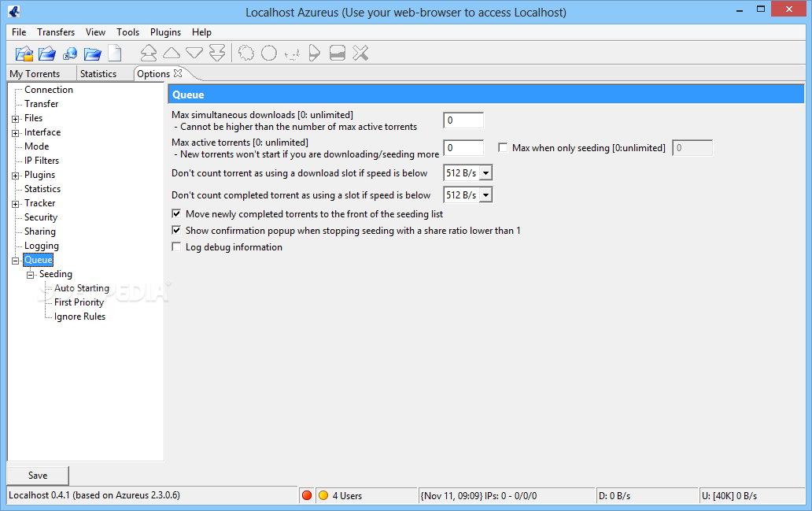Click '4 Users' in status bar

(347, 496)
